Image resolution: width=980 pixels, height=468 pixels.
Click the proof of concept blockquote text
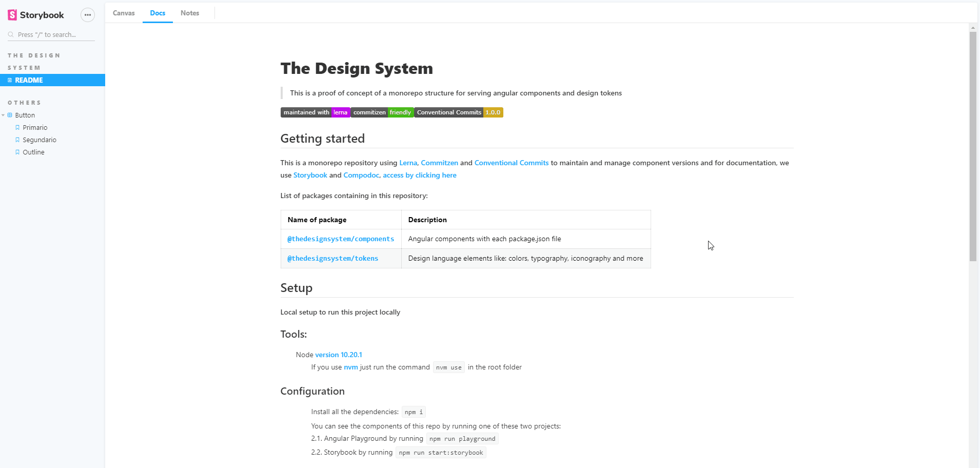click(x=456, y=93)
